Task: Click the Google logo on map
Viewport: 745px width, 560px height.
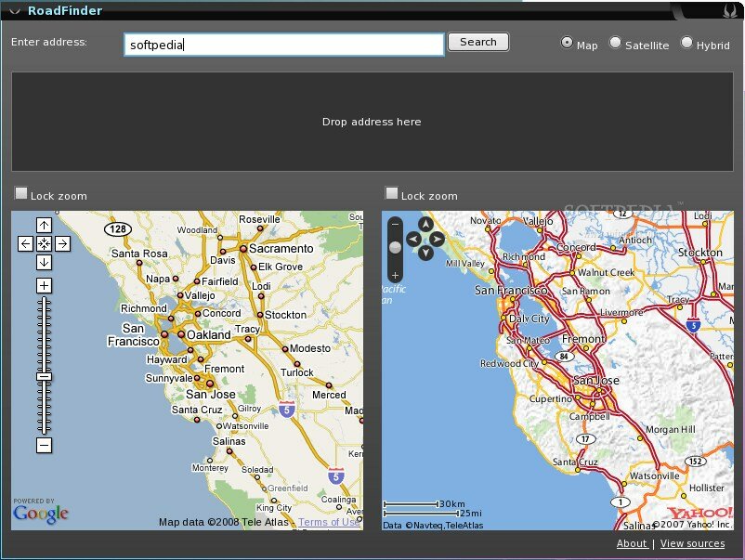Action: 41,513
